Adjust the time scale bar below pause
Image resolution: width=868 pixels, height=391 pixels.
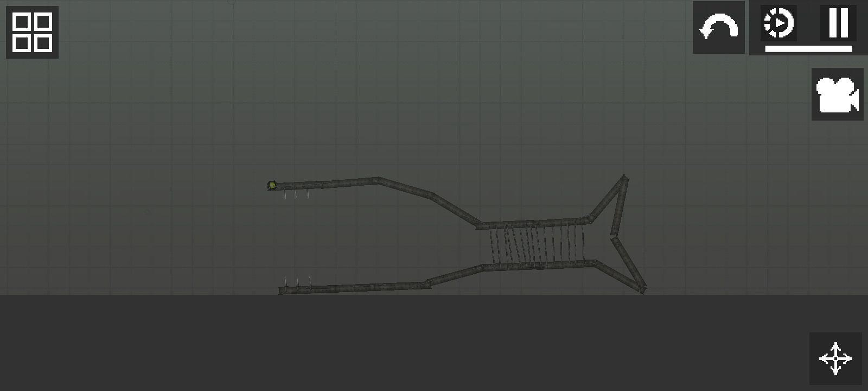(x=808, y=49)
